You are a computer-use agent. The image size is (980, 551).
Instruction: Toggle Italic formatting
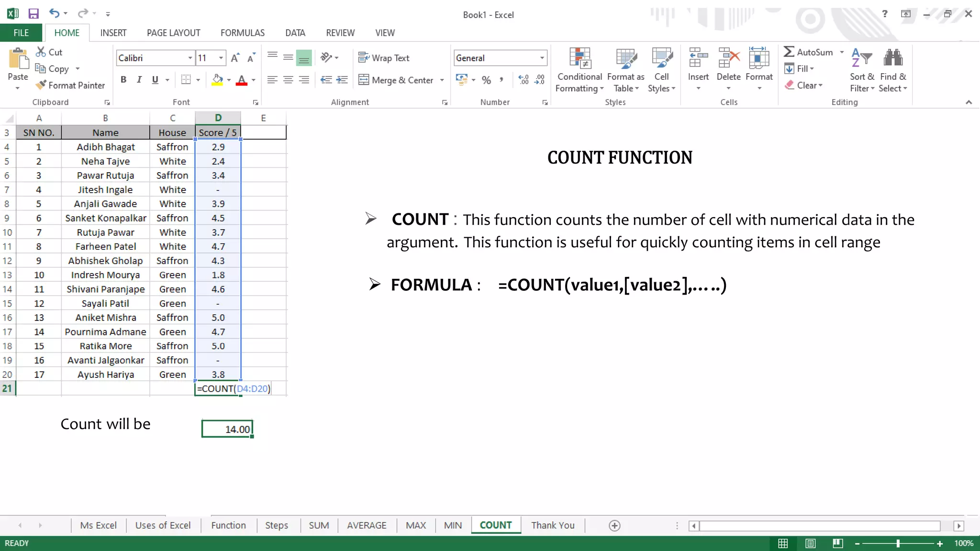coord(139,80)
